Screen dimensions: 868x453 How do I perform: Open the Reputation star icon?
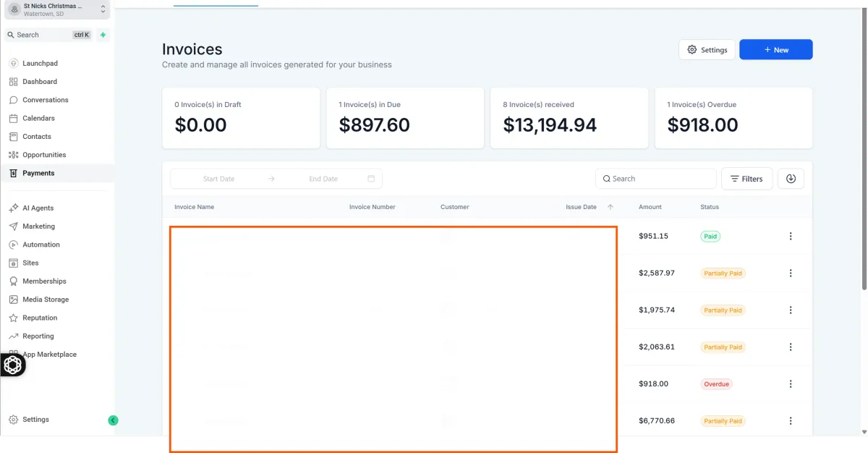coord(14,318)
